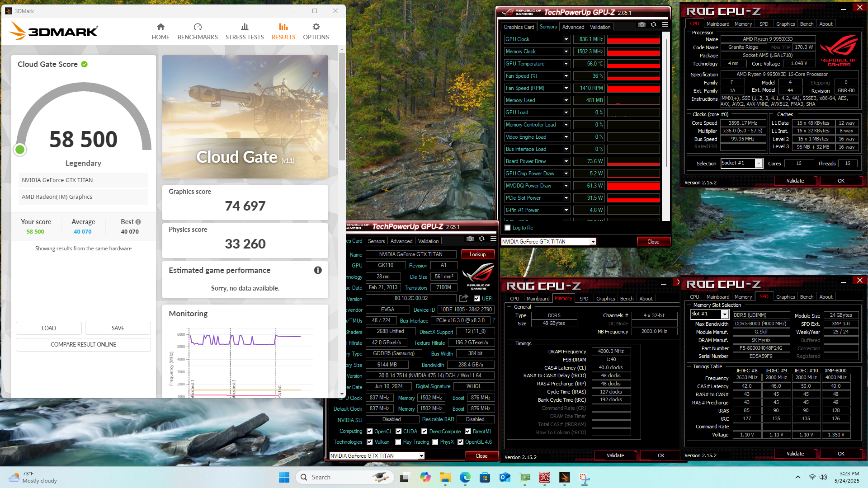Image resolution: width=868 pixels, height=488 pixels.
Task: Switch to ROG CPU-Z taskbar icon
Action: click(x=545, y=477)
